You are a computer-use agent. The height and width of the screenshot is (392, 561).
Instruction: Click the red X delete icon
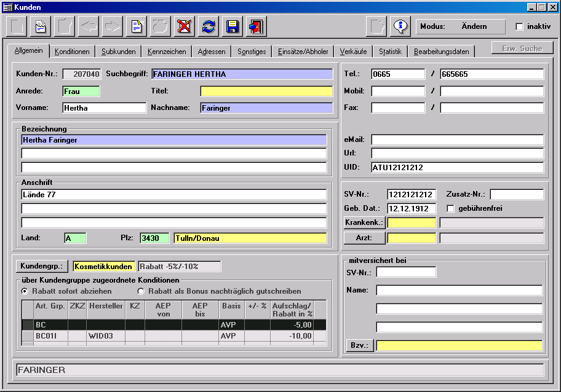[x=184, y=26]
